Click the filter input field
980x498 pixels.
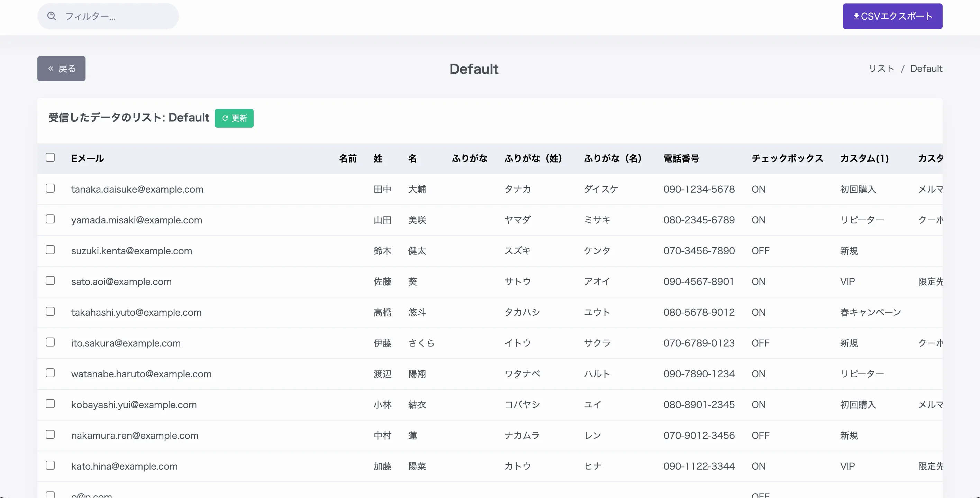[108, 16]
